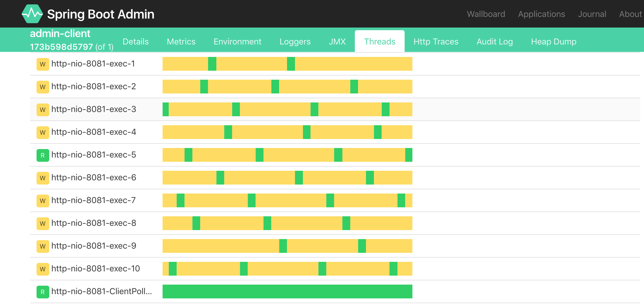Switch to the Metrics tab

[181, 42]
